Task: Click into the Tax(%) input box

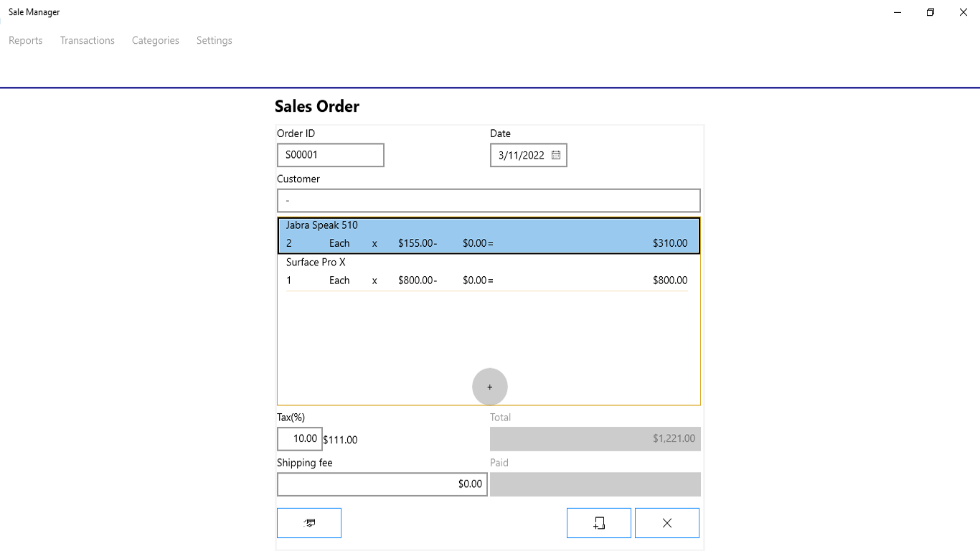Action: (300, 438)
